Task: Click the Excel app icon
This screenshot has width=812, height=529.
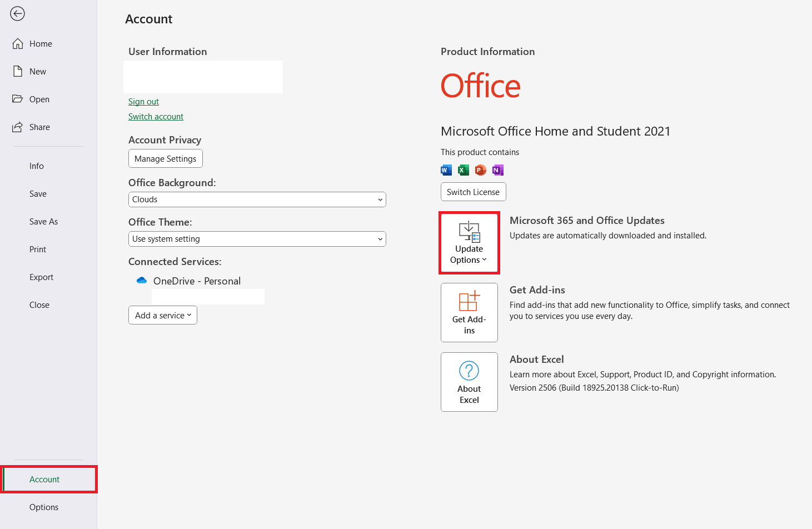Action: 464,170
